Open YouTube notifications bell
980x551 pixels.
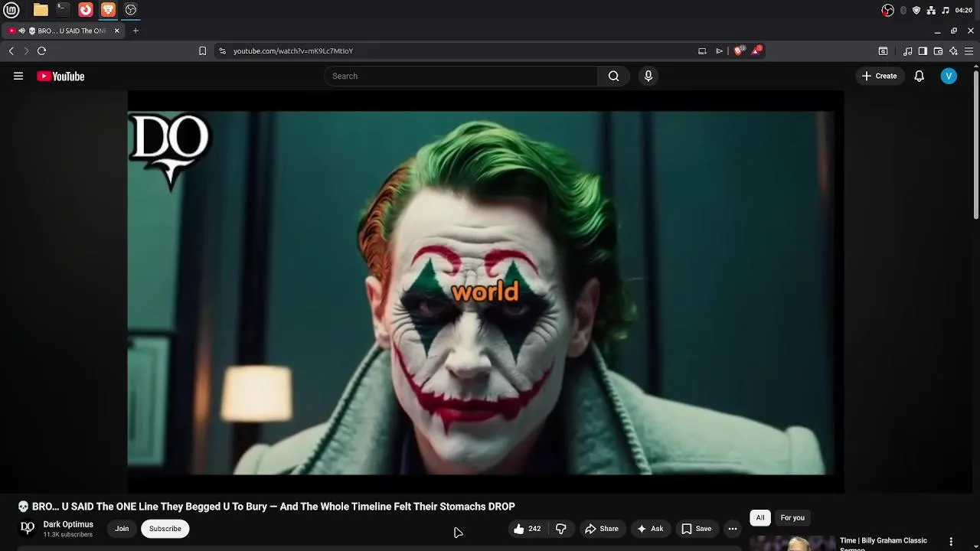919,76
